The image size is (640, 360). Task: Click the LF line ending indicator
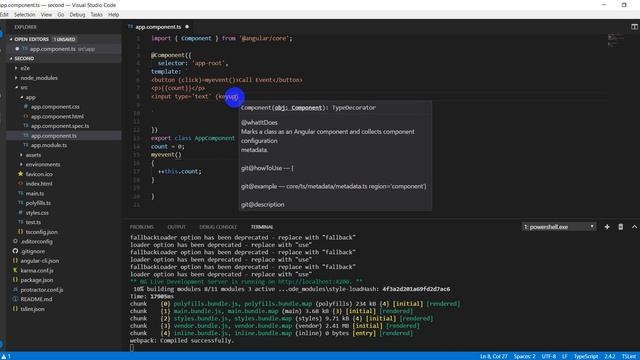(564, 356)
